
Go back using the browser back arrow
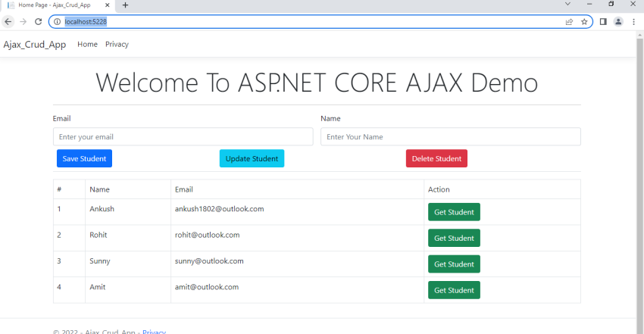click(x=8, y=22)
